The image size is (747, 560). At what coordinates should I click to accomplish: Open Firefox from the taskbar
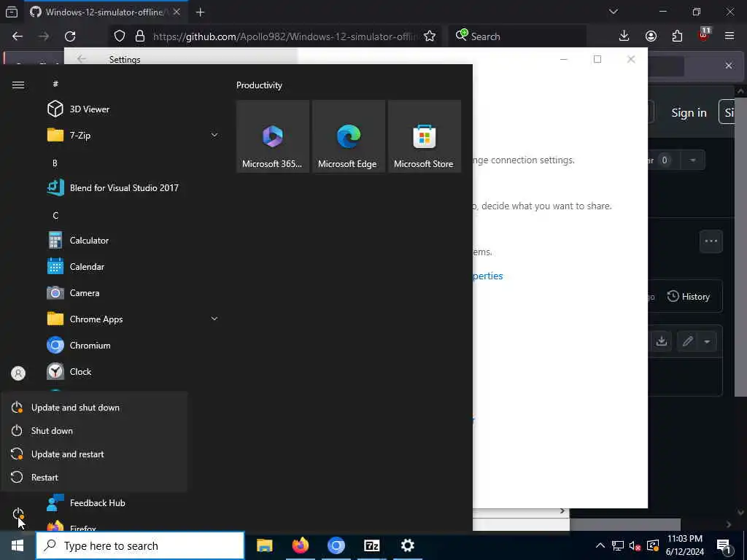point(300,545)
